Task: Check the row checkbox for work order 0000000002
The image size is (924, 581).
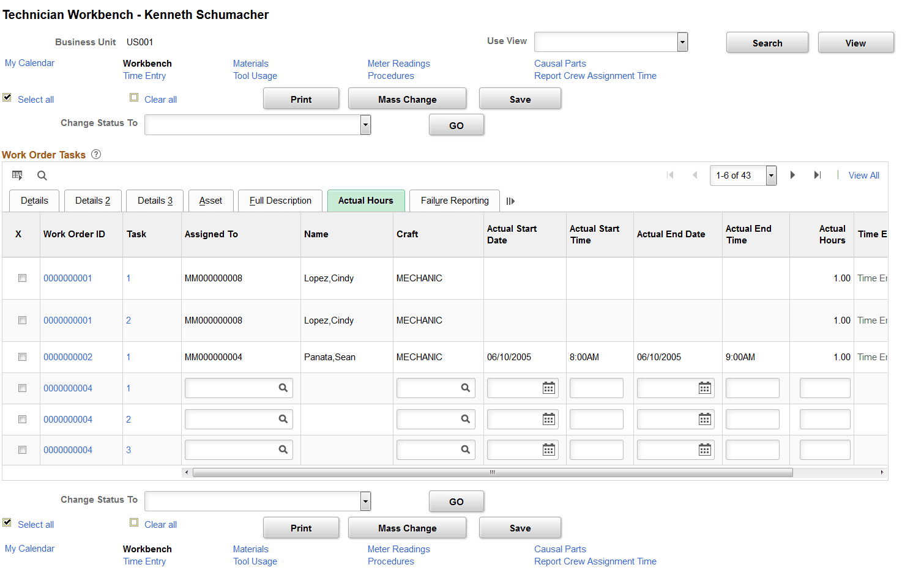Action: [22, 357]
